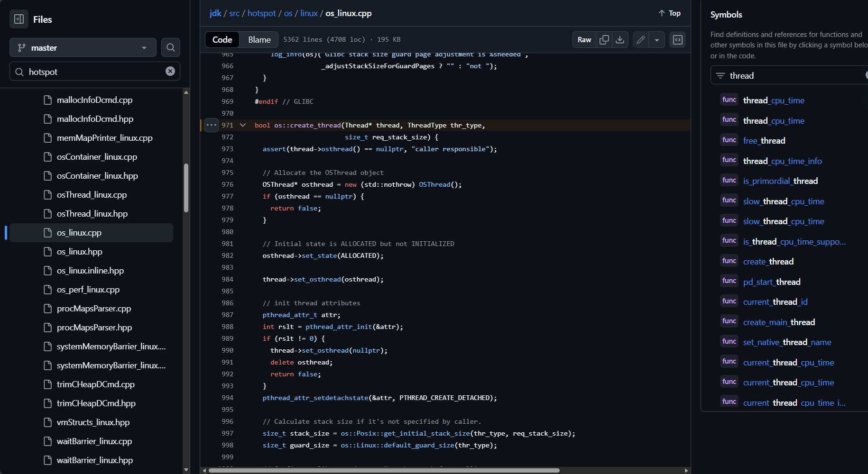
Task: Click the search files magnifier button
Action: pos(171,47)
